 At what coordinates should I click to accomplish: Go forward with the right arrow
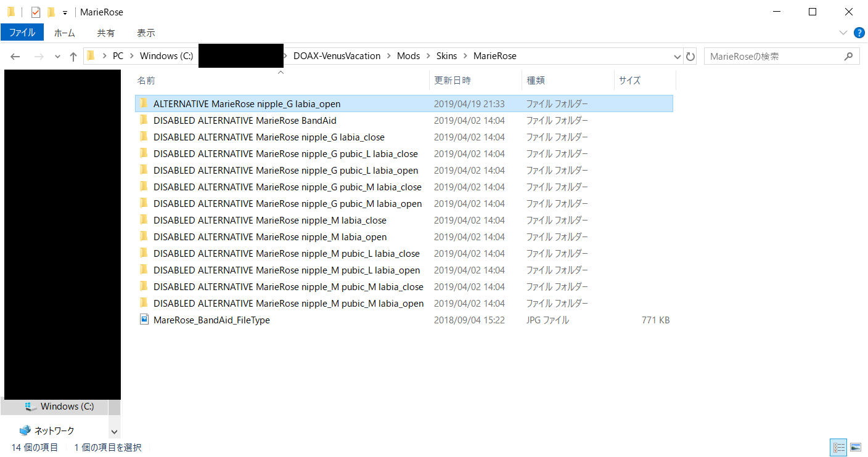(x=38, y=56)
